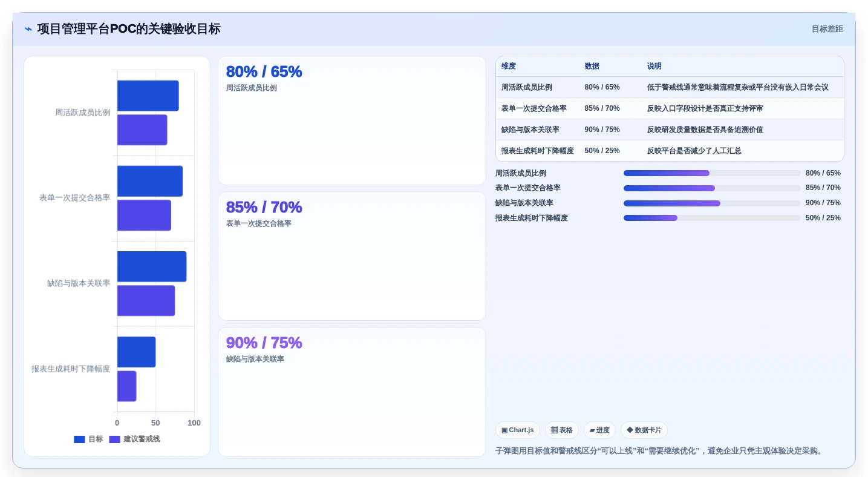The image size is (868, 477).
Task: Click the 表单一次提交合格率 chart axis label
Action: point(75,198)
